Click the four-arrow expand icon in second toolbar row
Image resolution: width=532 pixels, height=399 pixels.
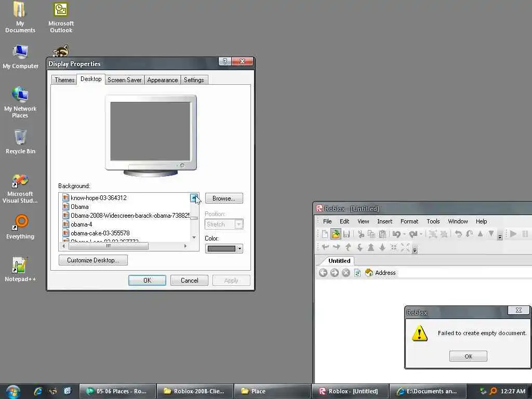(405, 247)
